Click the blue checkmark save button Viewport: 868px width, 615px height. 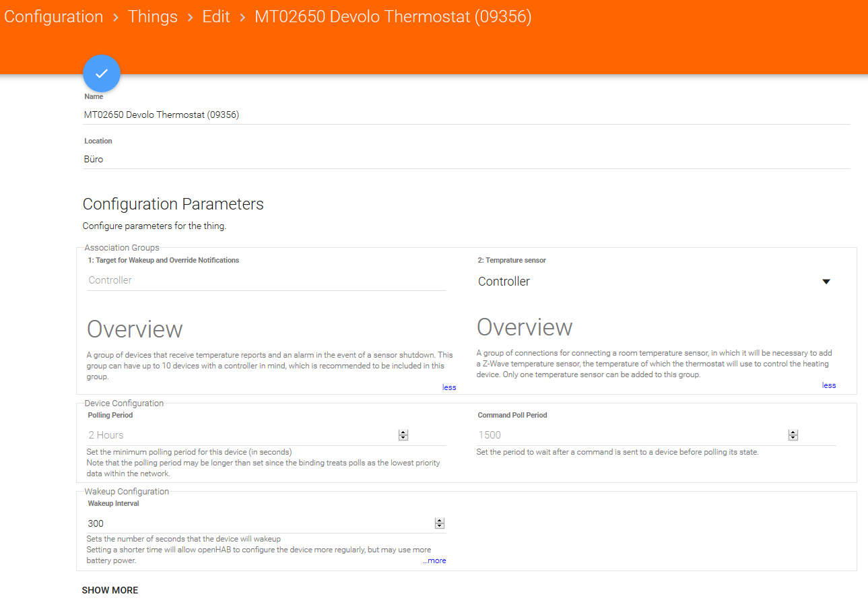click(x=102, y=73)
